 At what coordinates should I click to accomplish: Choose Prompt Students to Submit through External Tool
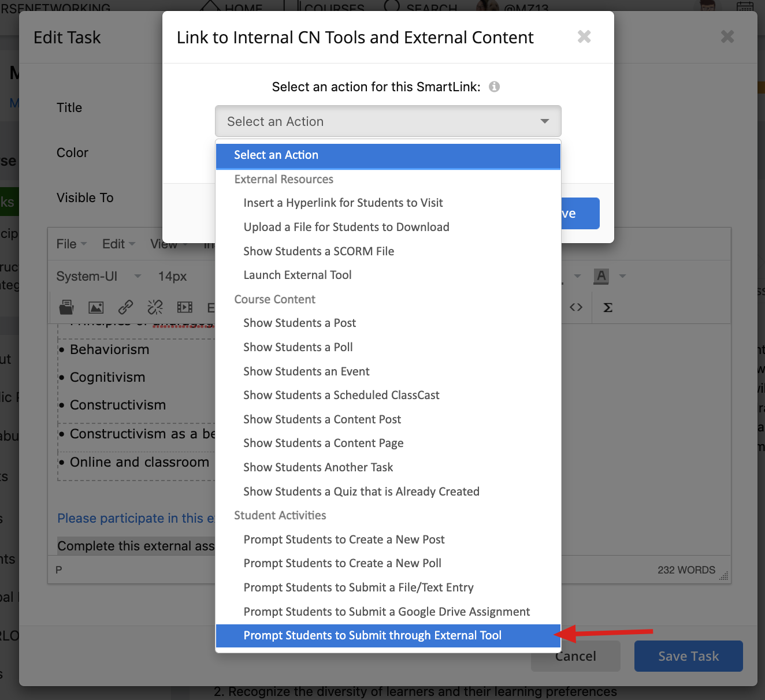pyautogui.click(x=372, y=635)
